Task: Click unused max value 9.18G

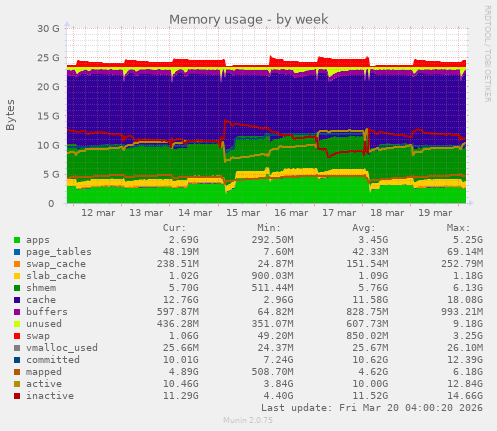Action: point(468,324)
